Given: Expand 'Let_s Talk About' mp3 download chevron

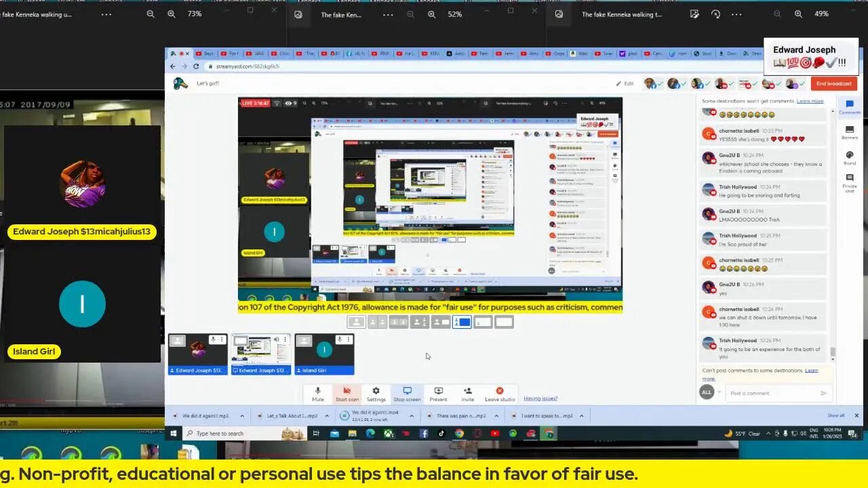Looking at the screenshot, I should pos(327,415).
